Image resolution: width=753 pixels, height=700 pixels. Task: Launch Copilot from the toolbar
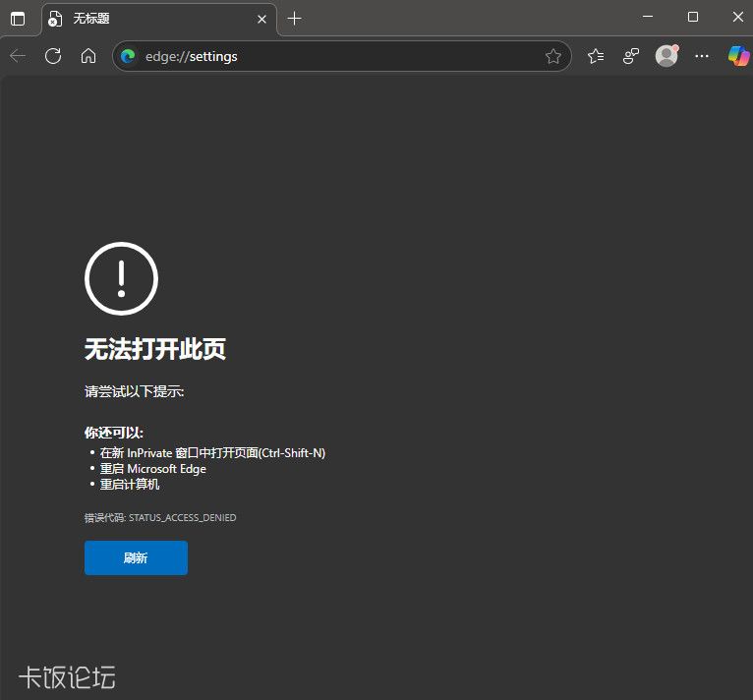737,56
